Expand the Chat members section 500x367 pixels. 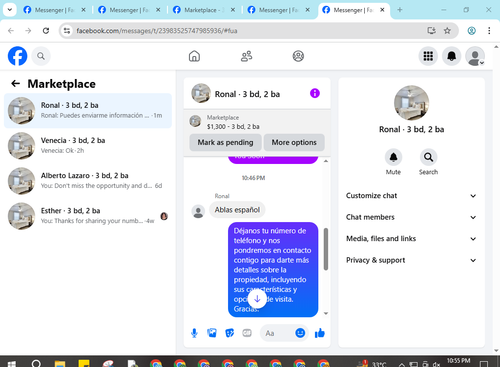pos(411,217)
